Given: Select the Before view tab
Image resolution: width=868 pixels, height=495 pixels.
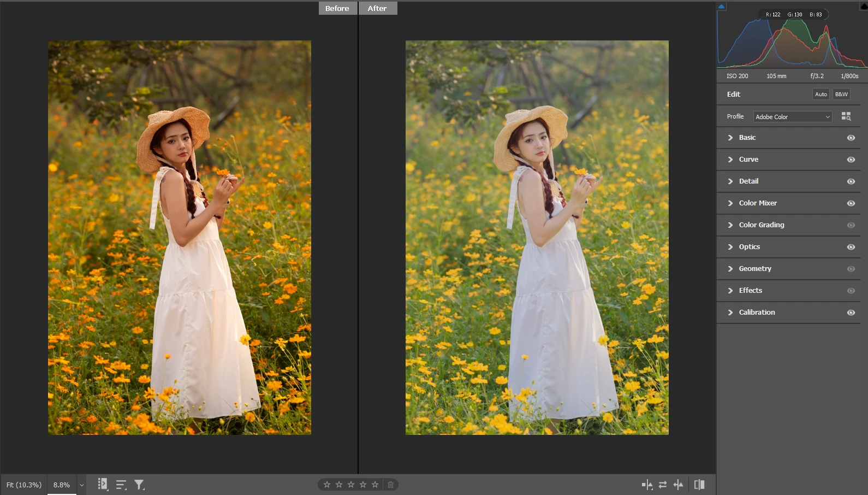Looking at the screenshot, I should coord(337,8).
